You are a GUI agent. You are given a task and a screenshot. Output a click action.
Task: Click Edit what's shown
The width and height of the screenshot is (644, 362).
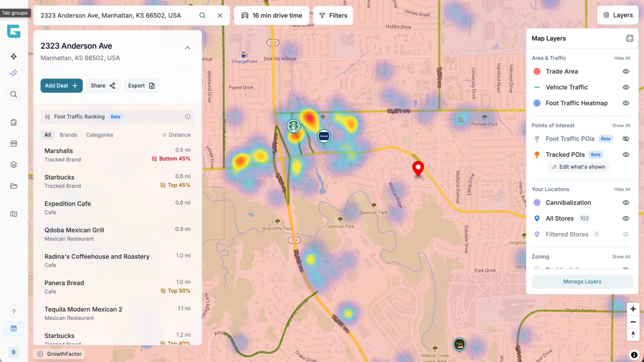point(578,167)
